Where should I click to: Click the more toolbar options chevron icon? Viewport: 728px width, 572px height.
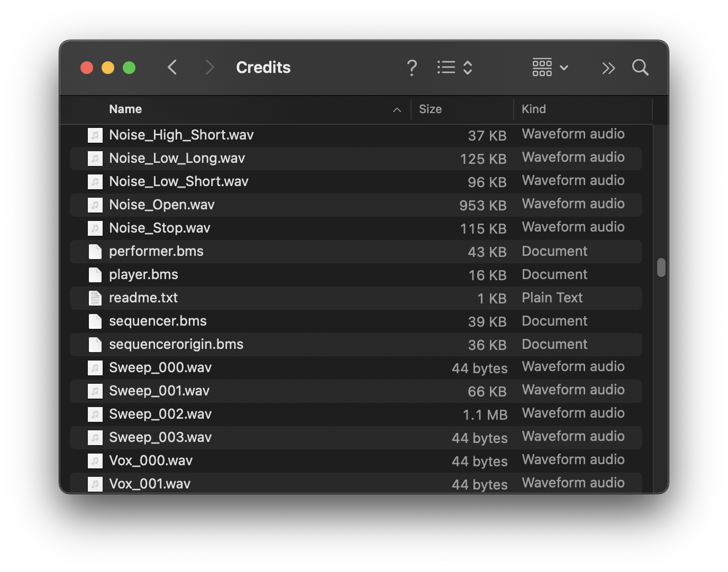(x=608, y=68)
